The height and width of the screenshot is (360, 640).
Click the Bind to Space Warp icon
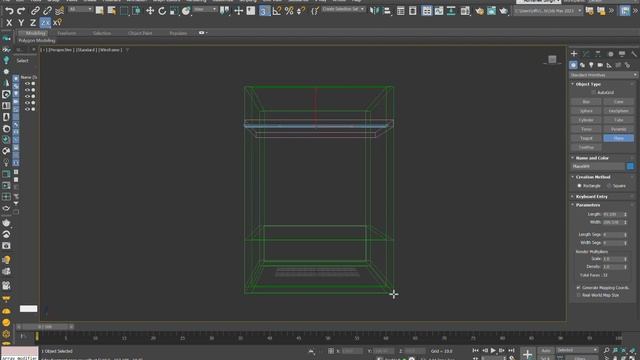(x=60, y=11)
